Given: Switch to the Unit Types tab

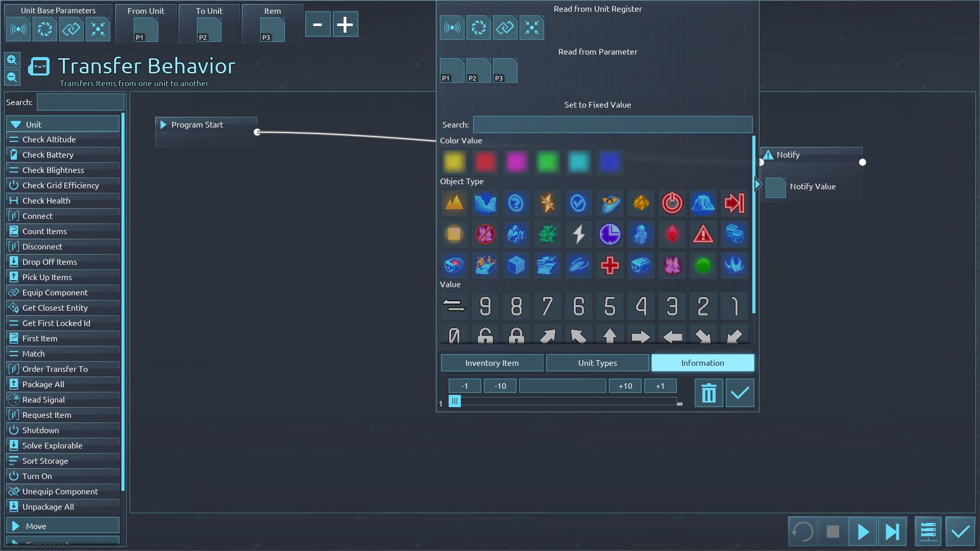Looking at the screenshot, I should click(597, 363).
